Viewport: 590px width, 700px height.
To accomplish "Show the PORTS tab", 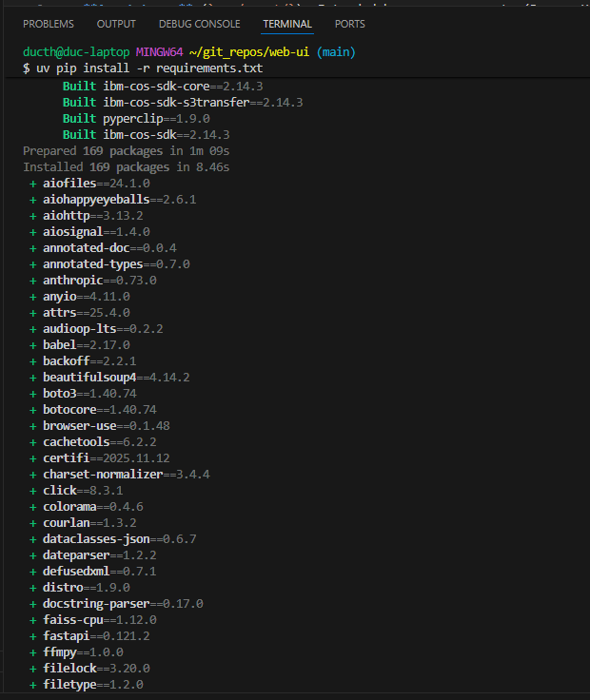I will tap(350, 24).
